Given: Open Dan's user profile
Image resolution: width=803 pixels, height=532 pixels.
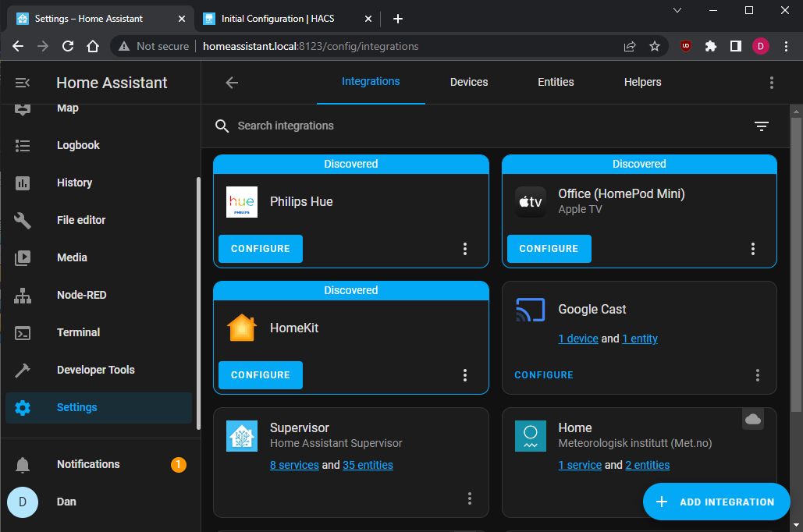Looking at the screenshot, I should point(98,502).
